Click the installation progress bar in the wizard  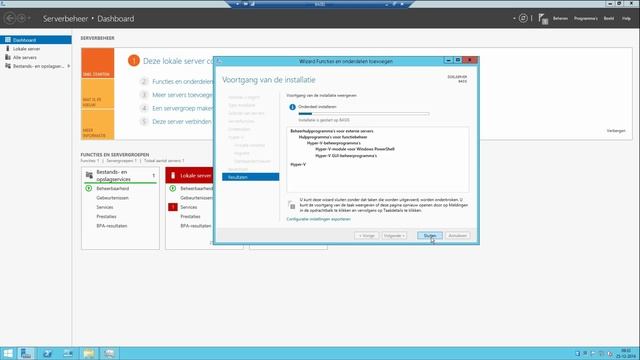364,114
